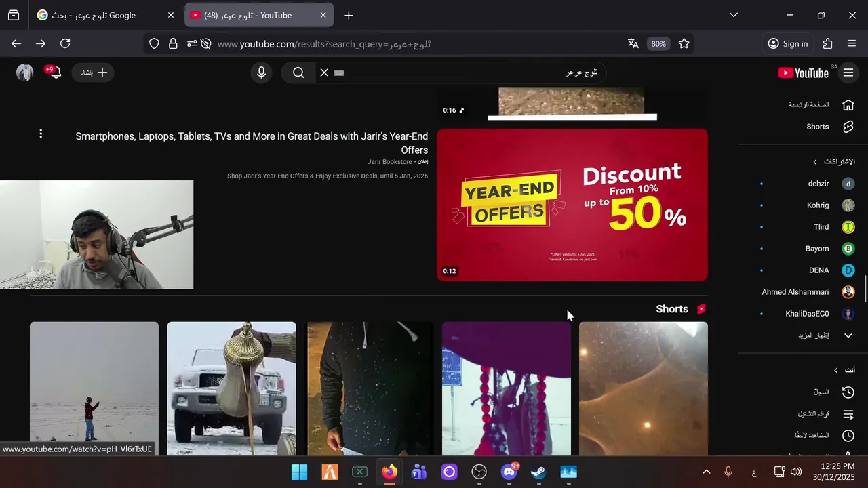Click the YouTube page vertical scrollbar
868x488 pixels.
[x=865, y=288]
